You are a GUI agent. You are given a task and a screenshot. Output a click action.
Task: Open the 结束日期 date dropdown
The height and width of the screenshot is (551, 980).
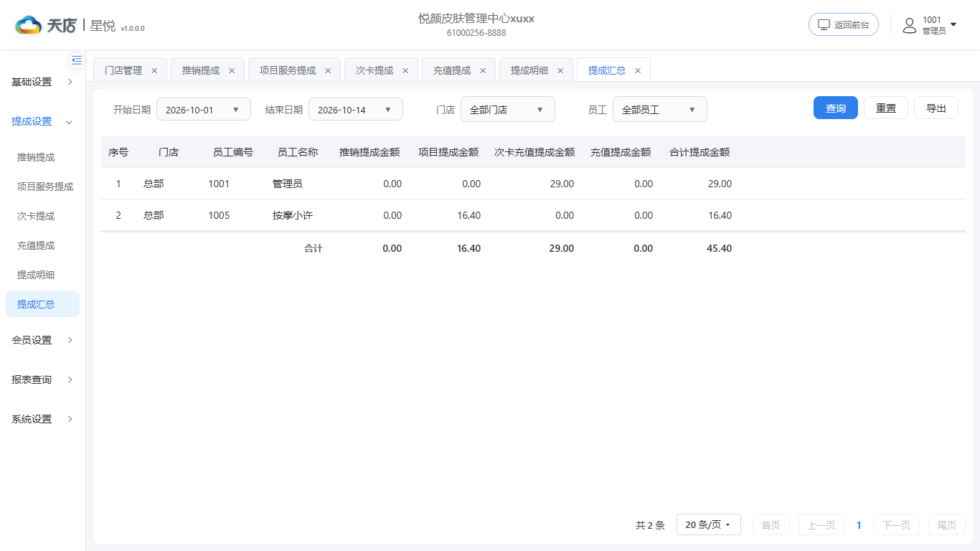(356, 109)
